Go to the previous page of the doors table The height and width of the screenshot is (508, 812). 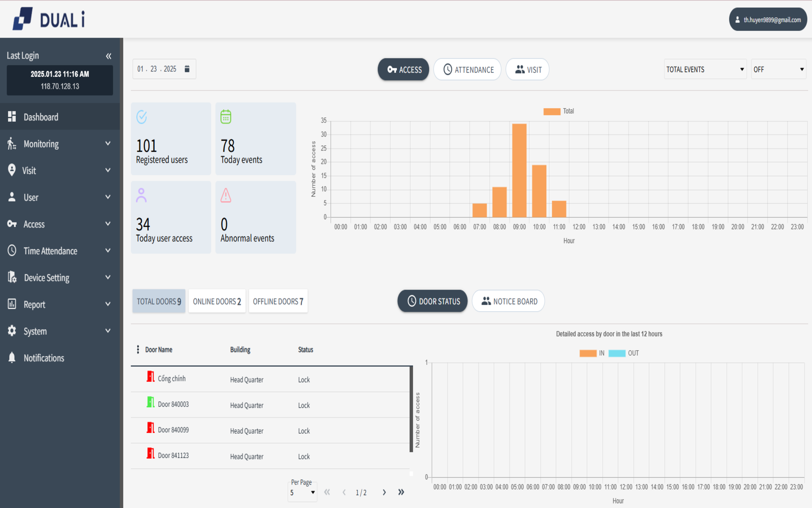click(344, 492)
